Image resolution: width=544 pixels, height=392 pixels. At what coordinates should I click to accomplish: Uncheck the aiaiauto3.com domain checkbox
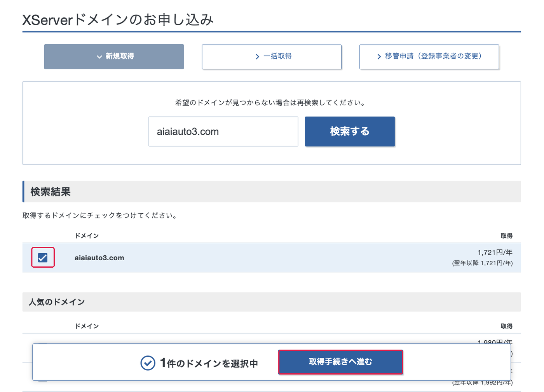pyautogui.click(x=43, y=258)
